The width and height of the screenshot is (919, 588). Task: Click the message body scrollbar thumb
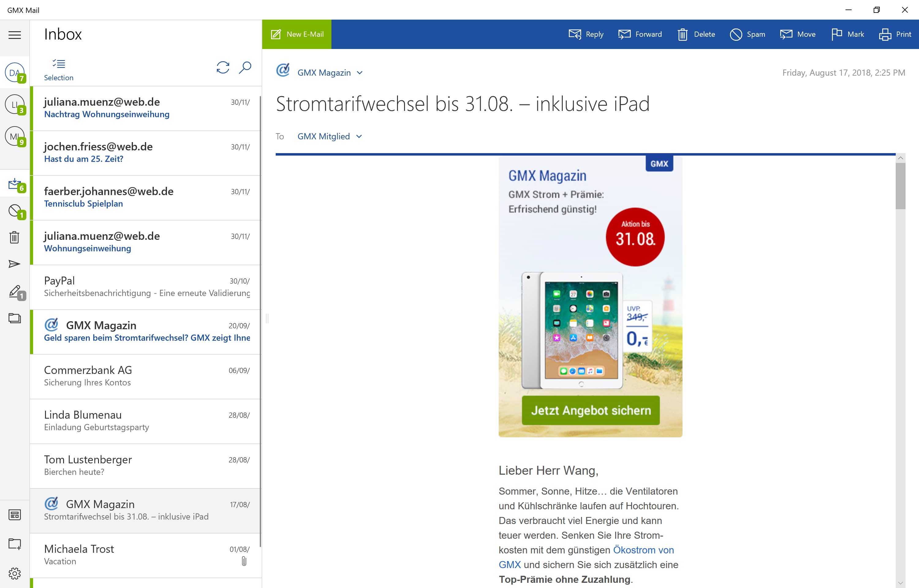[900, 186]
